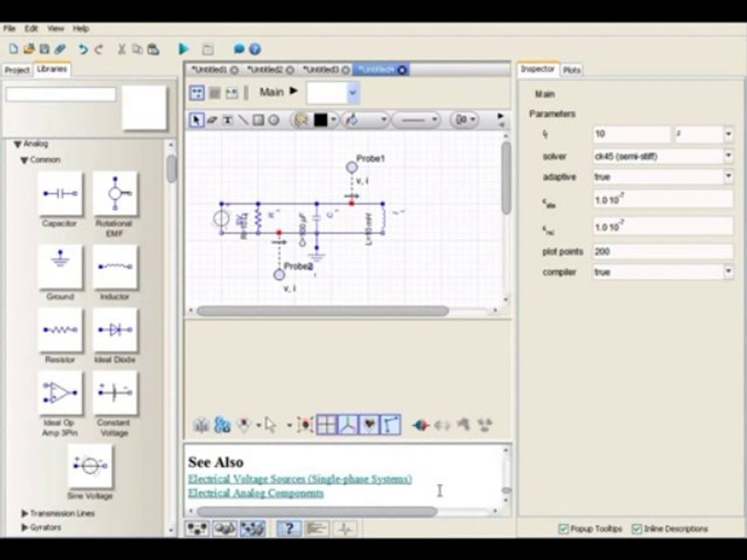The width and height of the screenshot is (747, 560).
Task: Select the text annotation tool
Action: pyautogui.click(x=228, y=120)
